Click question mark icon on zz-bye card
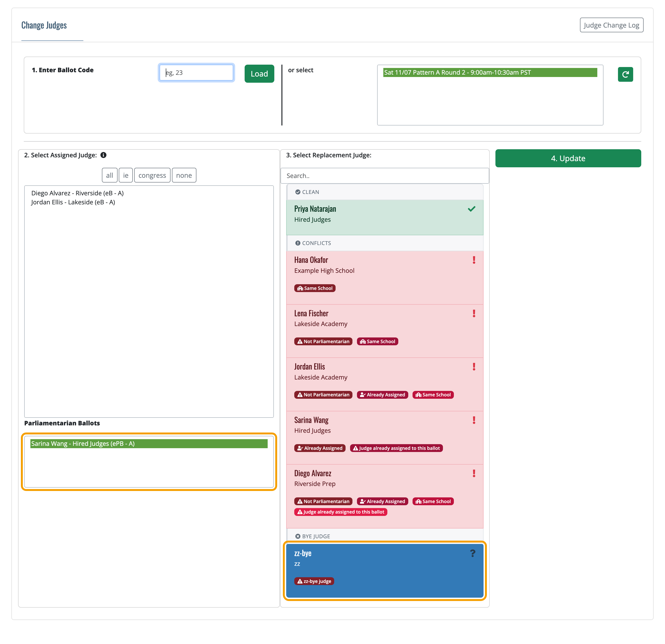The image size is (665, 644). pyautogui.click(x=473, y=553)
